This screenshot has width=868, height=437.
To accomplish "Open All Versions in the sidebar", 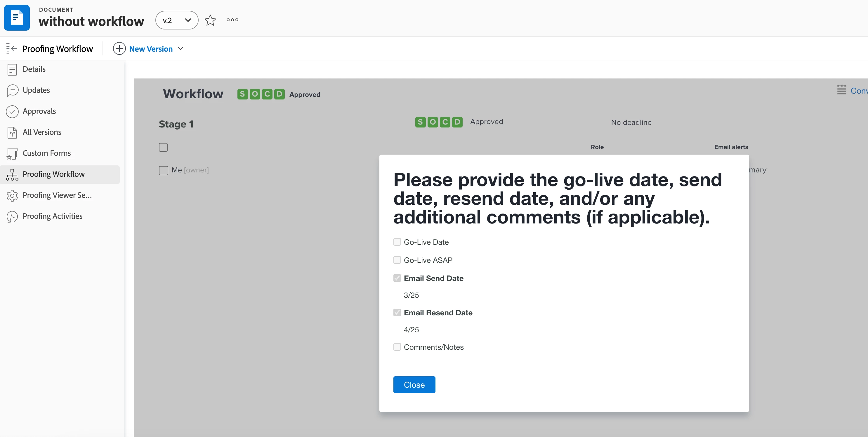I will pos(42,132).
